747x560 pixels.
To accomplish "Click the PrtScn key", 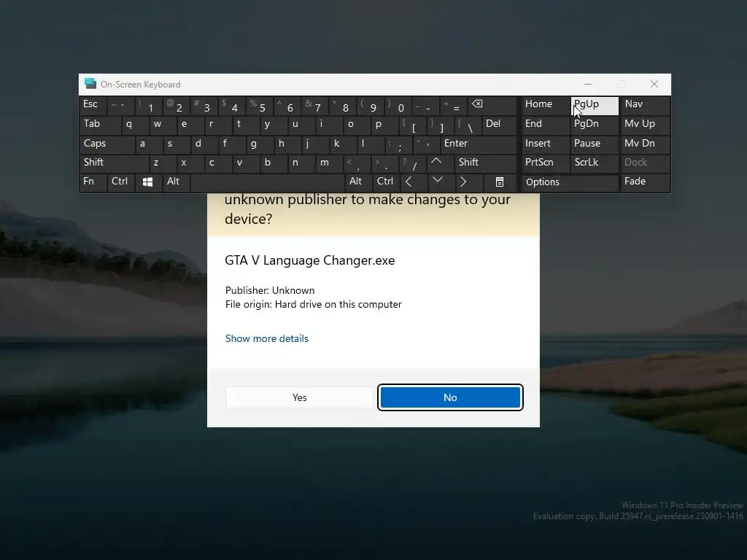I will (x=546, y=163).
